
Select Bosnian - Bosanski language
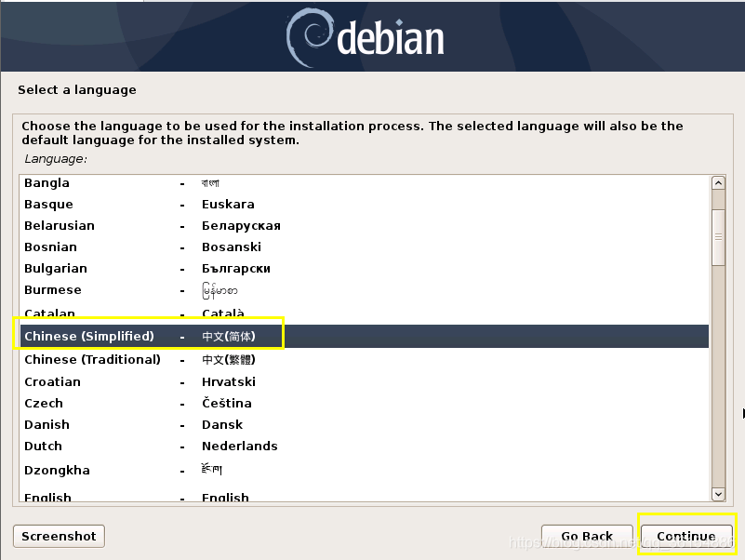[365, 247]
